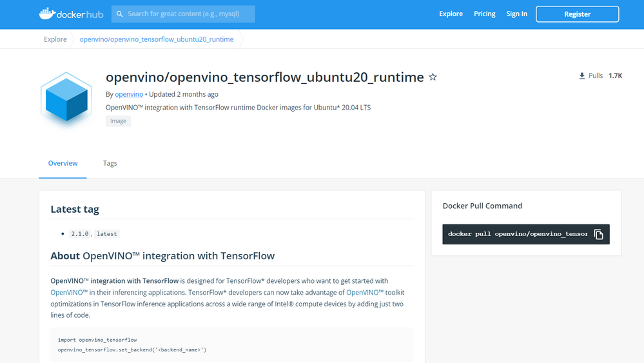Star the repository with the star icon
The height and width of the screenshot is (363, 644).
point(433,77)
